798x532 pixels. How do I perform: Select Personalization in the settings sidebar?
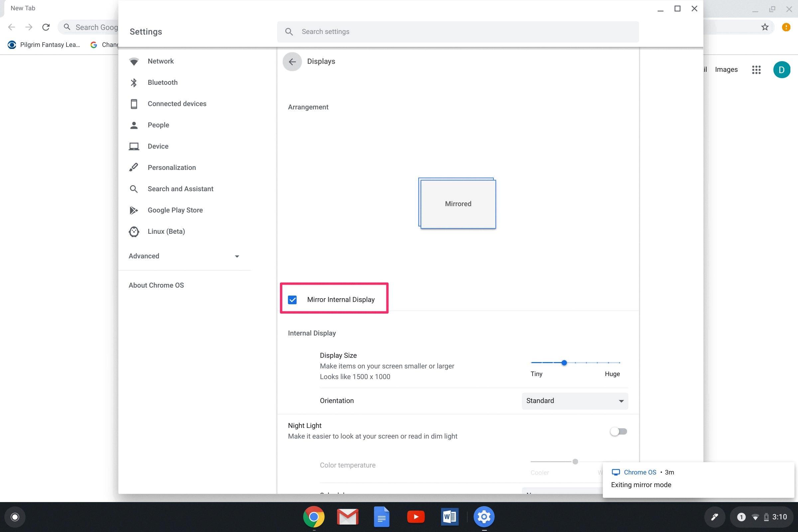171,168
